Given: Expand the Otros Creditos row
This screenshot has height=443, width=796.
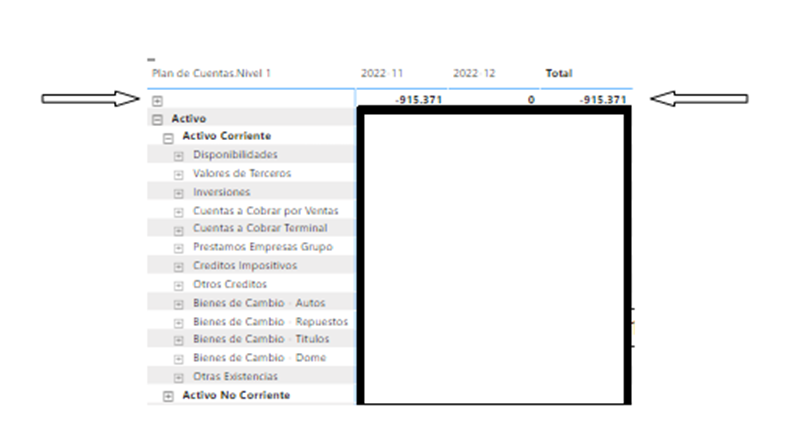Looking at the screenshot, I should [178, 286].
